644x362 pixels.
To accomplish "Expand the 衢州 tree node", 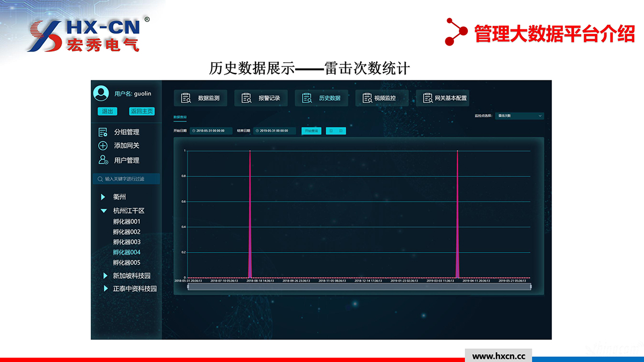I will [103, 197].
